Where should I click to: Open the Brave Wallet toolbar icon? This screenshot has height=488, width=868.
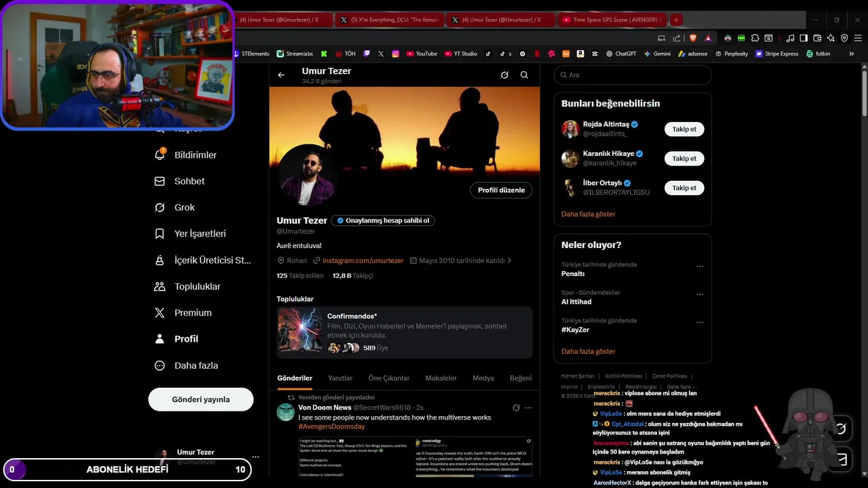pos(817,38)
